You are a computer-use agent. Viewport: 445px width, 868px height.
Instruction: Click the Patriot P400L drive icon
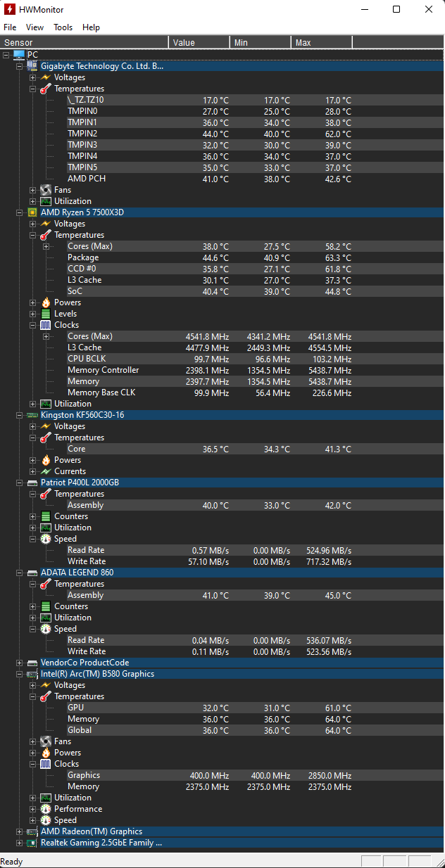[x=32, y=483]
